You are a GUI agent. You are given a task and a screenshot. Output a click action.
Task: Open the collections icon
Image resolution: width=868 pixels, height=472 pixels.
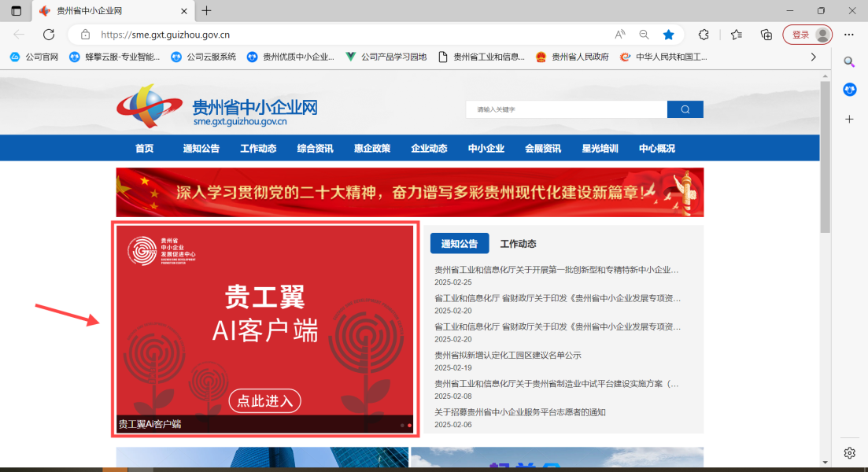(766, 35)
